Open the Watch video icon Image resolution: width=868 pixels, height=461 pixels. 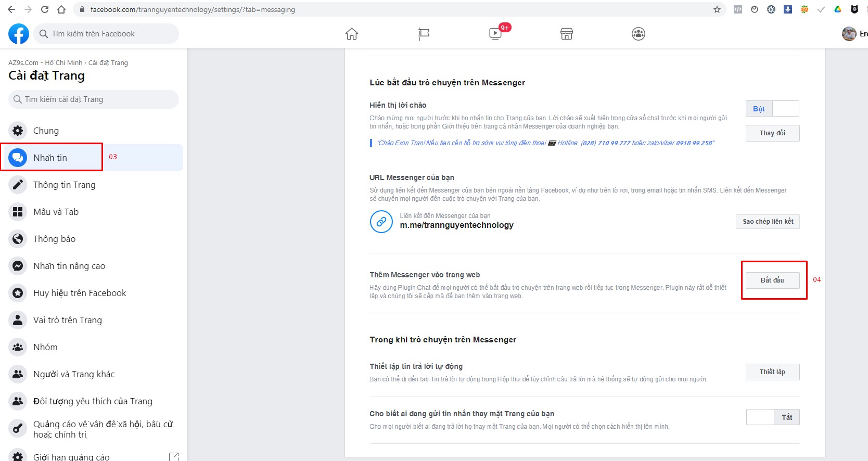click(x=495, y=34)
